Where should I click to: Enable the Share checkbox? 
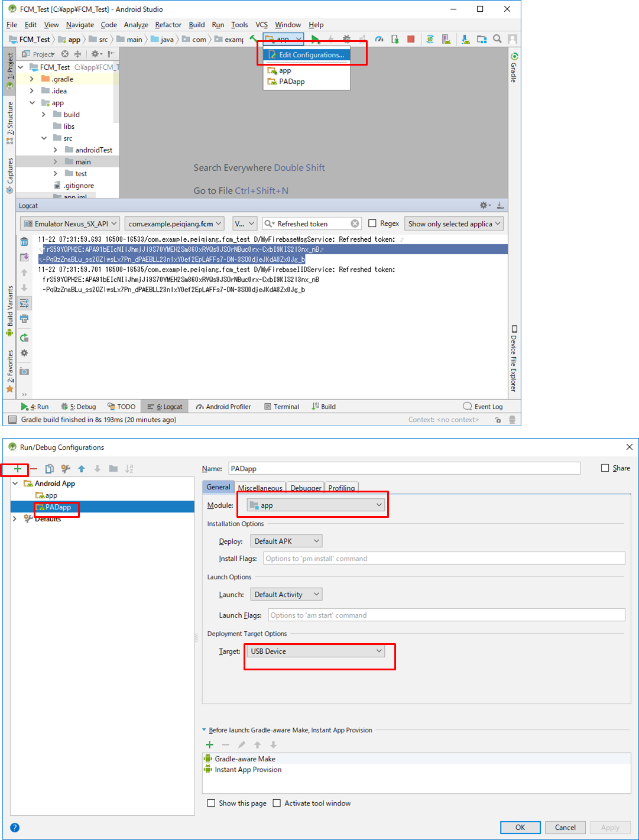605,468
